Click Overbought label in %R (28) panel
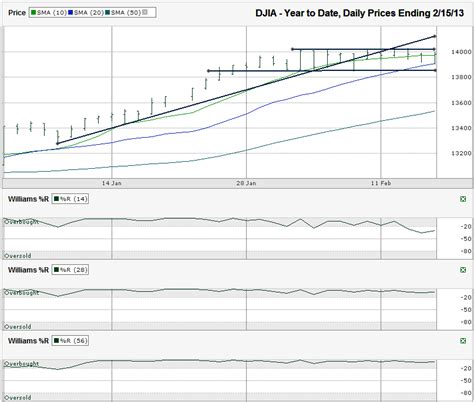 coord(21,293)
